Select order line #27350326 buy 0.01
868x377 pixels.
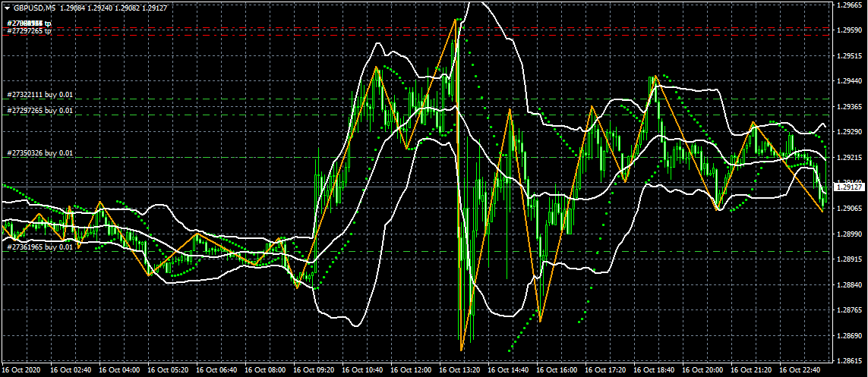click(40, 153)
